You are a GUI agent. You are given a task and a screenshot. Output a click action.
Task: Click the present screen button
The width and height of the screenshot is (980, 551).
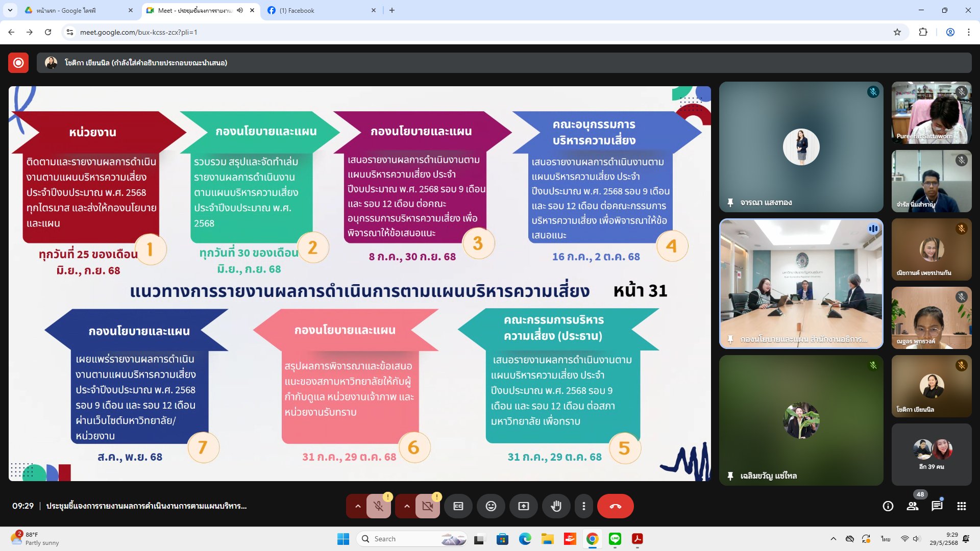pyautogui.click(x=524, y=506)
